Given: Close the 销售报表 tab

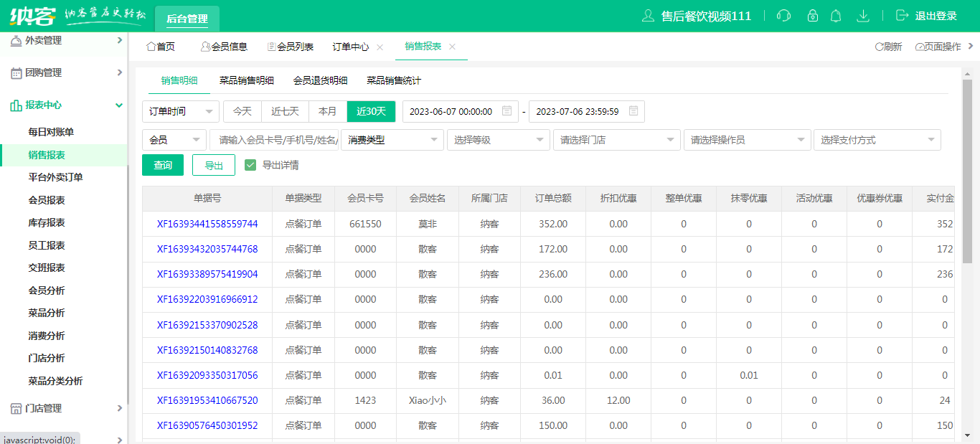Looking at the screenshot, I should coord(452,47).
